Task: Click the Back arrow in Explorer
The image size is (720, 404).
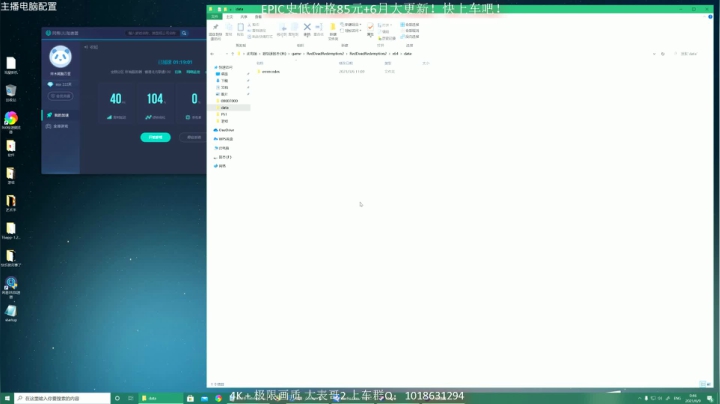Action: [x=212, y=54]
